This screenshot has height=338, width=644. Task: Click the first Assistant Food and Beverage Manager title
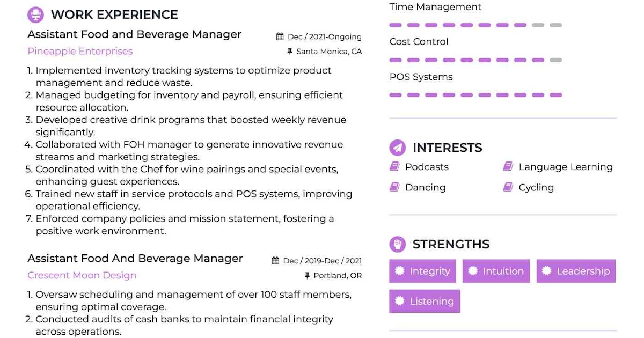point(134,34)
